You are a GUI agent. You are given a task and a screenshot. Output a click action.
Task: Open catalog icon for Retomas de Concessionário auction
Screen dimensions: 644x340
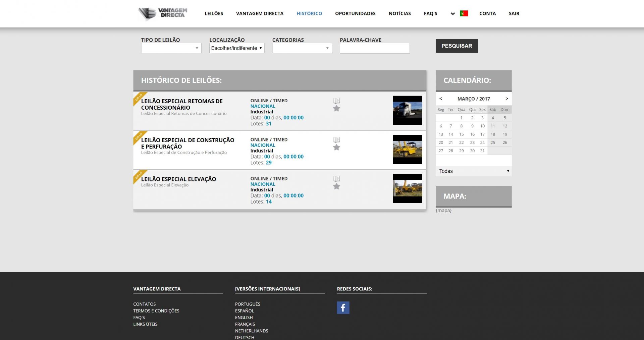(x=336, y=101)
